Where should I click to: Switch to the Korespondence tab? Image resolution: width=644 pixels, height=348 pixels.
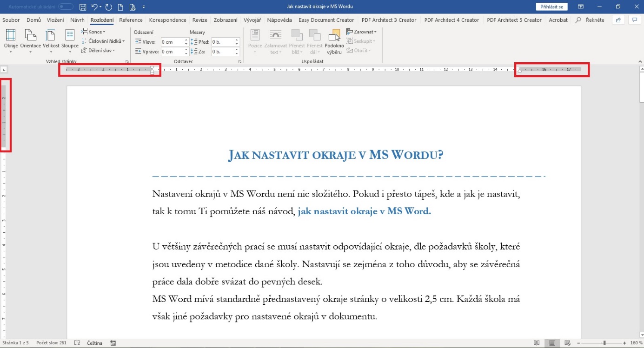pyautogui.click(x=168, y=20)
